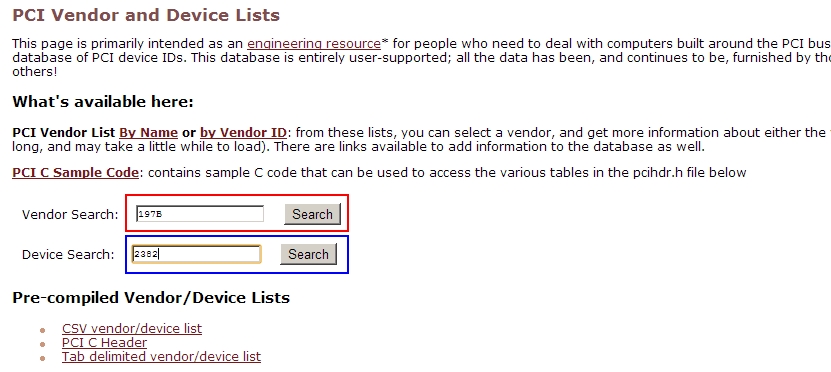Open the PCI C Header link
831x372 pixels.
[104, 343]
